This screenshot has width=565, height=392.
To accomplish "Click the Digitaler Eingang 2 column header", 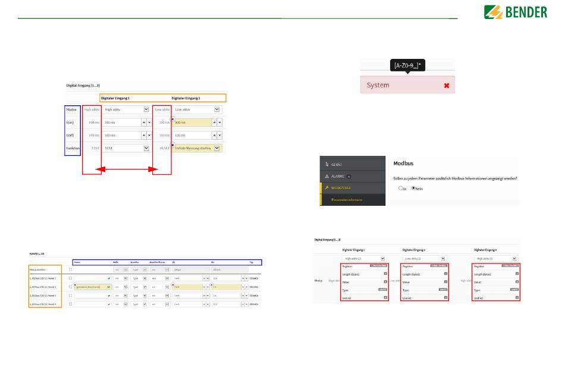I will pyautogui.click(x=186, y=98).
